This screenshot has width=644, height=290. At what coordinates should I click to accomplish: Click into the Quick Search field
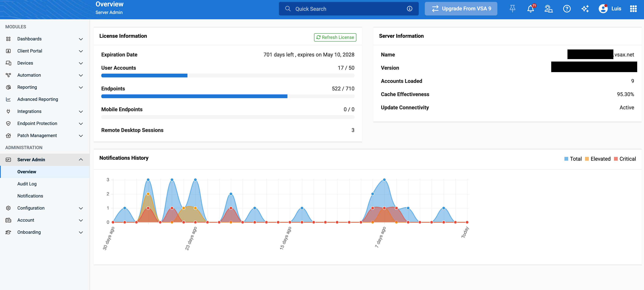tap(349, 9)
